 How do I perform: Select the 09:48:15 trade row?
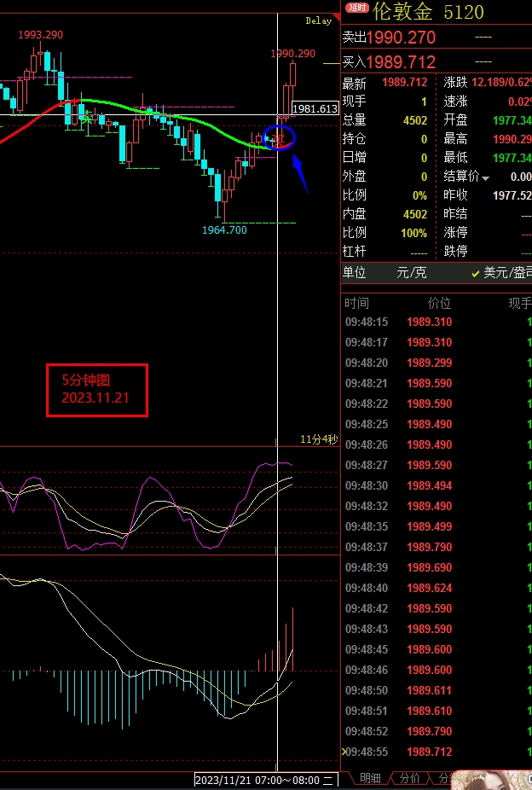pos(437,322)
